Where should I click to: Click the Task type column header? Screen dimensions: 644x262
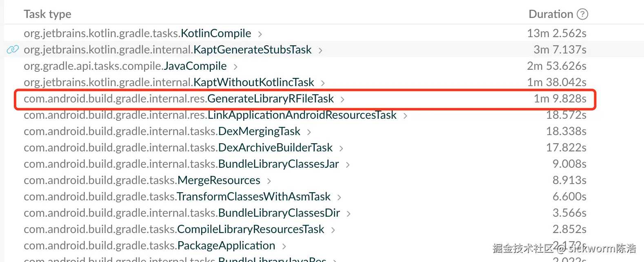[47, 14]
